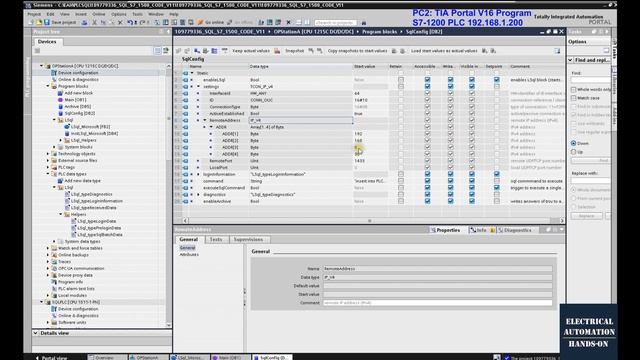
Task: Click the project tree view toggle icon
Action: click(x=157, y=51)
